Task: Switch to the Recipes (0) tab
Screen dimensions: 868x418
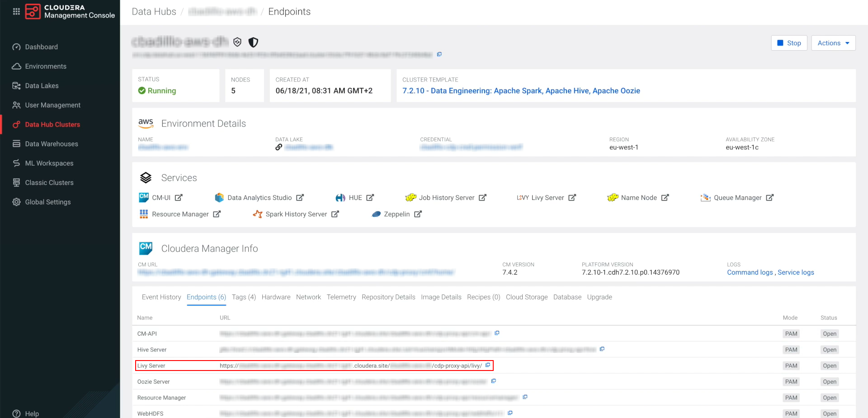Action: pos(484,297)
